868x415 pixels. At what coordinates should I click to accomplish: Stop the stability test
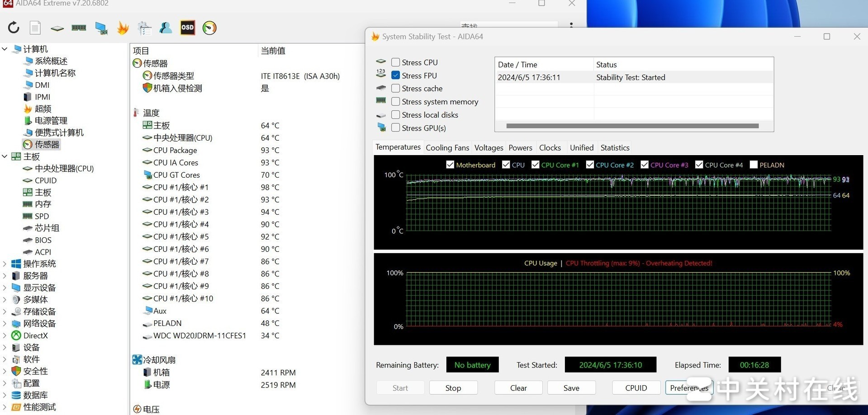coord(453,388)
